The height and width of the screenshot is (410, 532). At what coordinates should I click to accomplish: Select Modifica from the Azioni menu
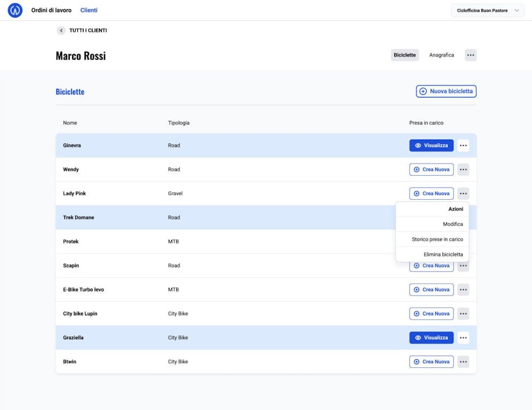(453, 224)
